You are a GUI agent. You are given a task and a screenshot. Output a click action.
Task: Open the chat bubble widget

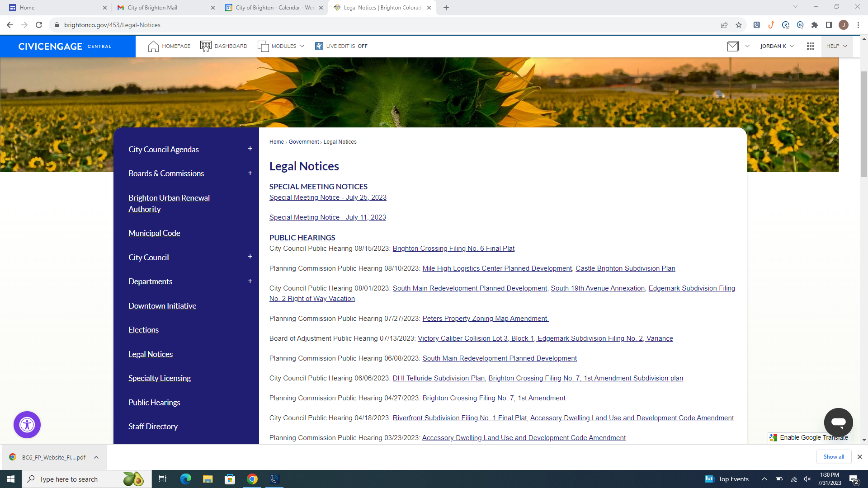[838, 422]
